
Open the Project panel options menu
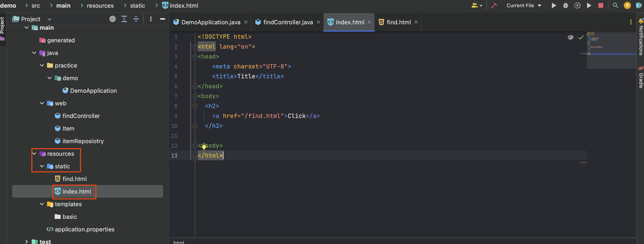tap(151, 19)
